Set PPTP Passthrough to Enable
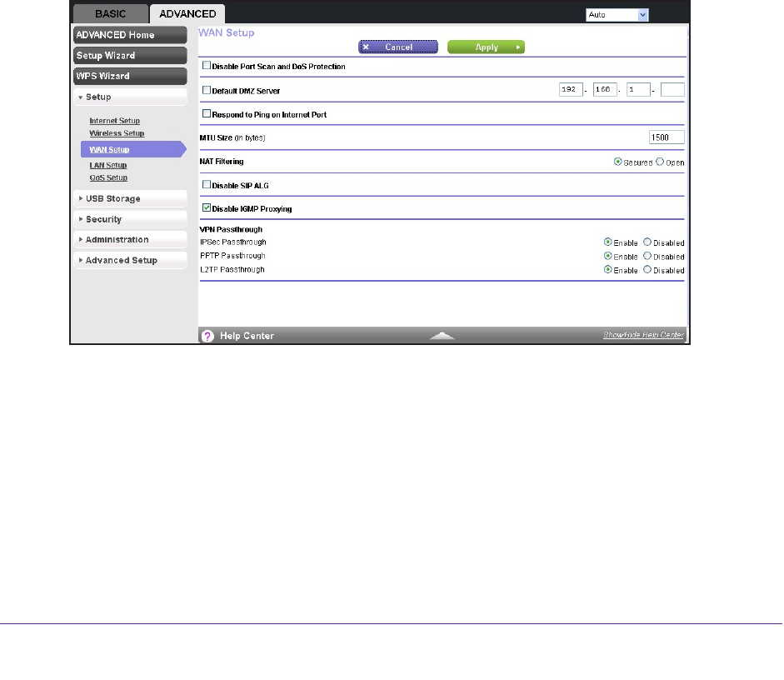This screenshot has width=784, height=680. [x=608, y=256]
